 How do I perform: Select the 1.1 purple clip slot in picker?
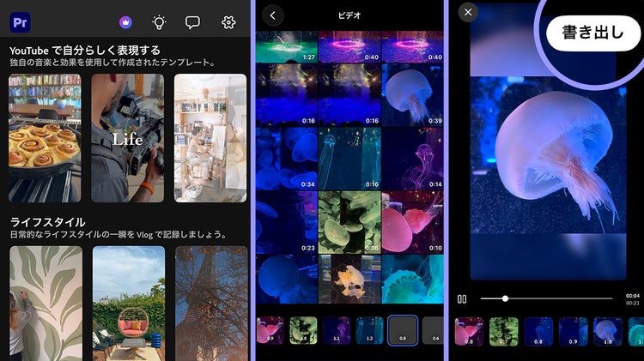pos(337,330)
